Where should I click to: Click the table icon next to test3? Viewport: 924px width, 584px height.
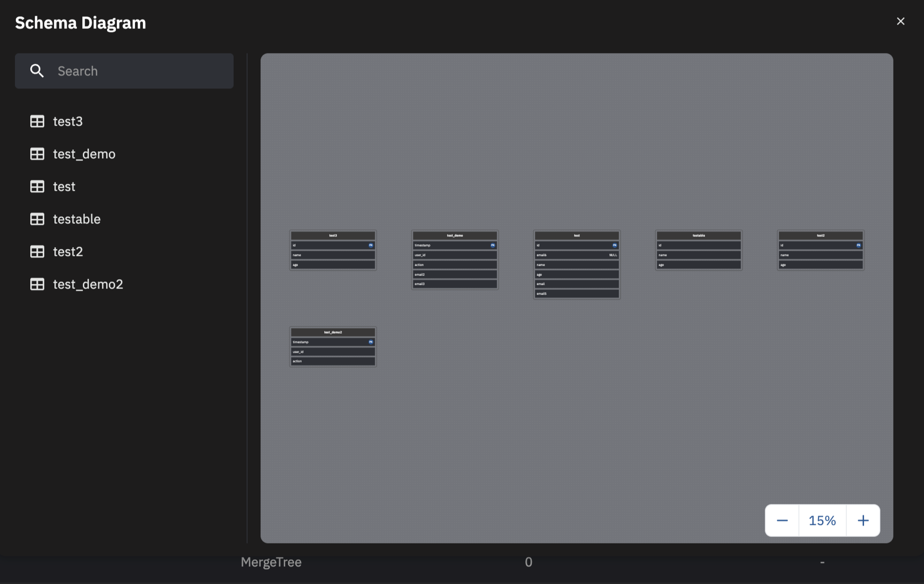click(37, 121)
